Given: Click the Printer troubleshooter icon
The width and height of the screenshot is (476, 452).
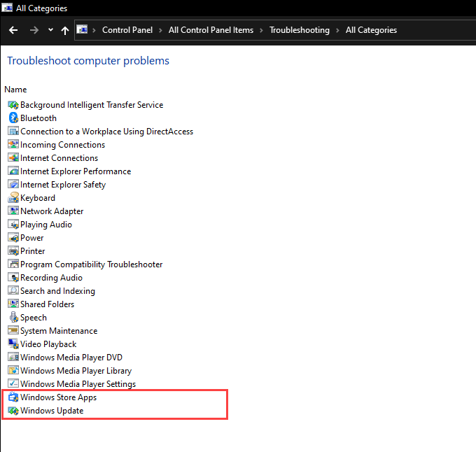Looking at the screenshot, I should [13, 251].
